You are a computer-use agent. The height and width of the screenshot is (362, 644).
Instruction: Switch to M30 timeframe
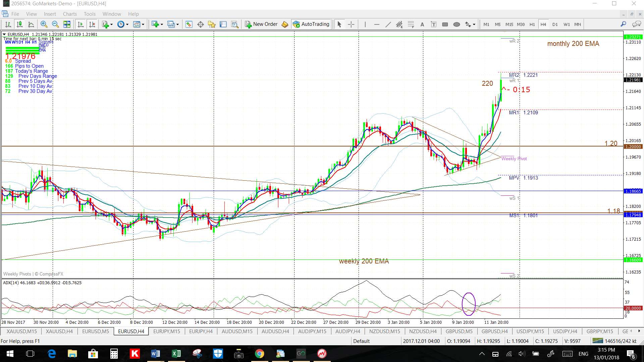point(521,24)
